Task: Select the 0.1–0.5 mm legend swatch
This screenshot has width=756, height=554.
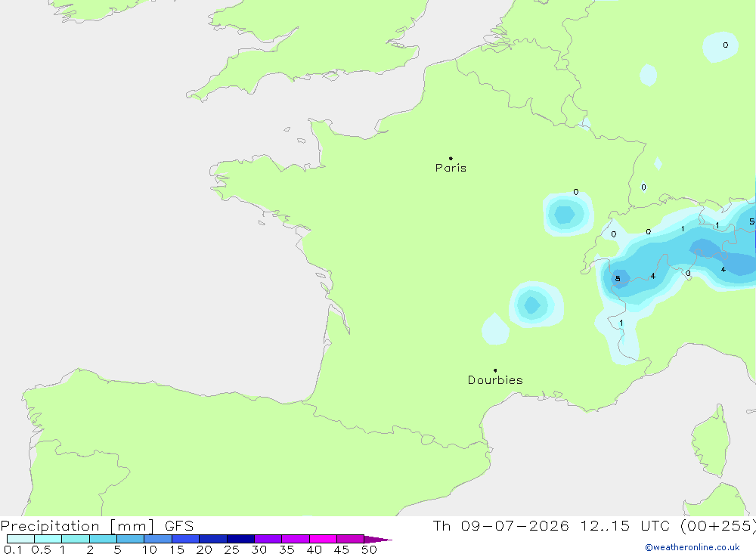Action: [x=20, y=539]
